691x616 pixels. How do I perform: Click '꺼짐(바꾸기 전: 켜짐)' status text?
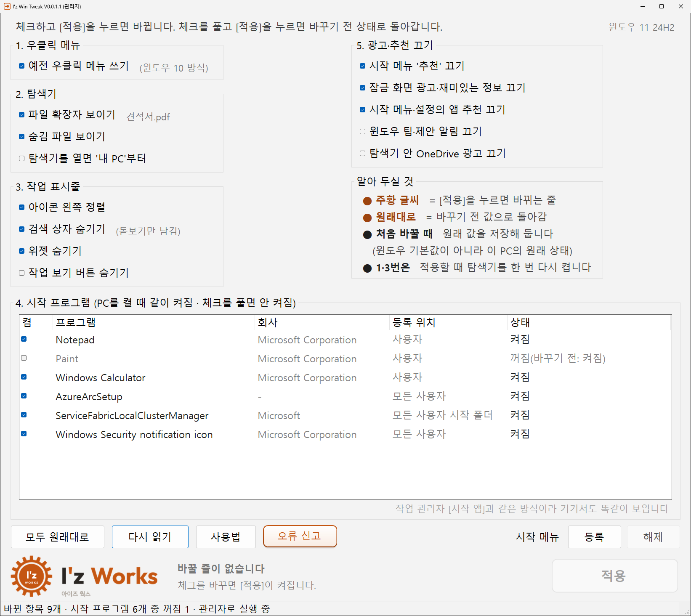pos(558,358)
